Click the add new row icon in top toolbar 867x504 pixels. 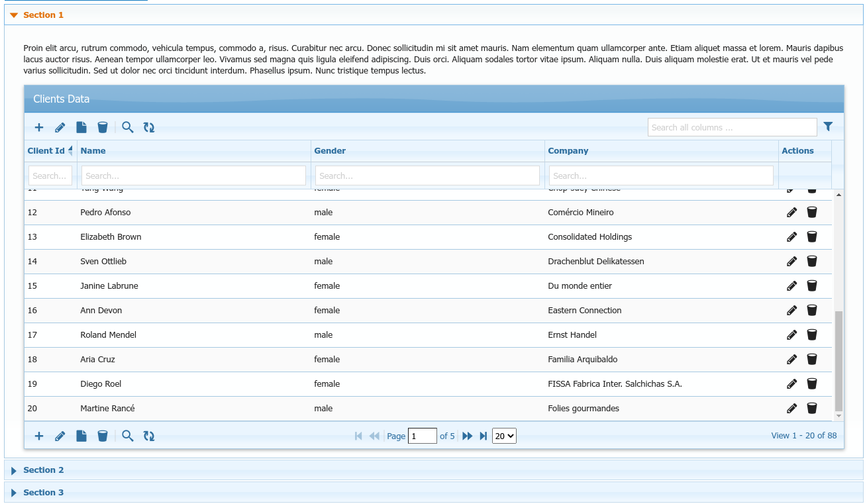coord(39,127)
